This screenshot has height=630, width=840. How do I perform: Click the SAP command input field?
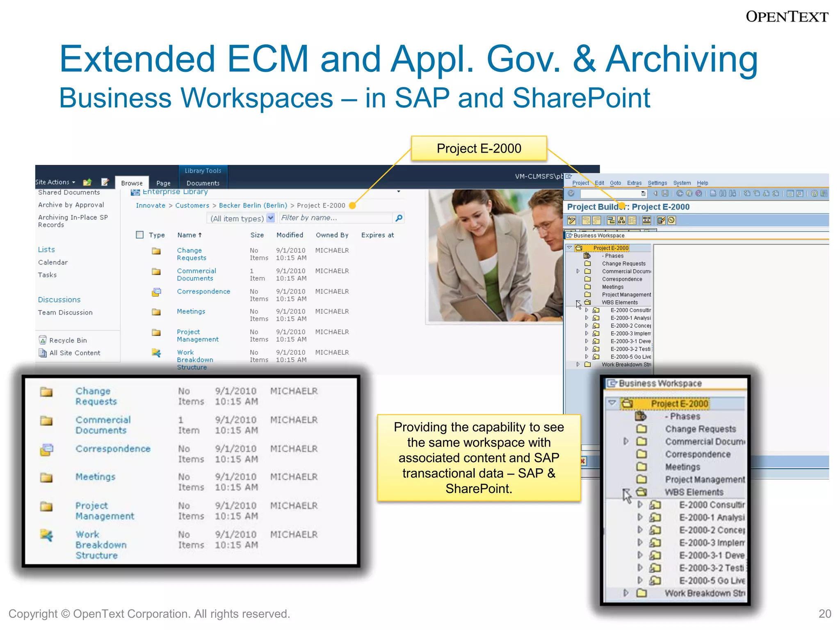[x=613, y=194]
